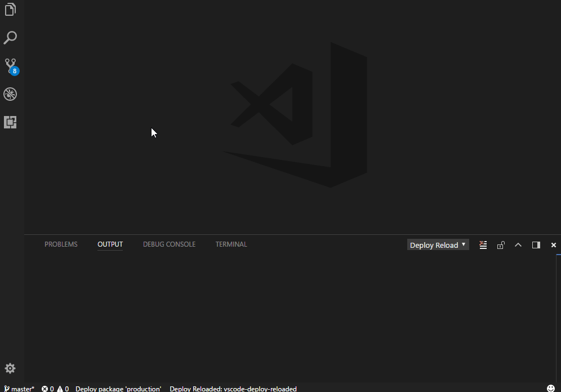Open Source Control view with 8 changes
The image size is (561, 392).
[11, 66]
